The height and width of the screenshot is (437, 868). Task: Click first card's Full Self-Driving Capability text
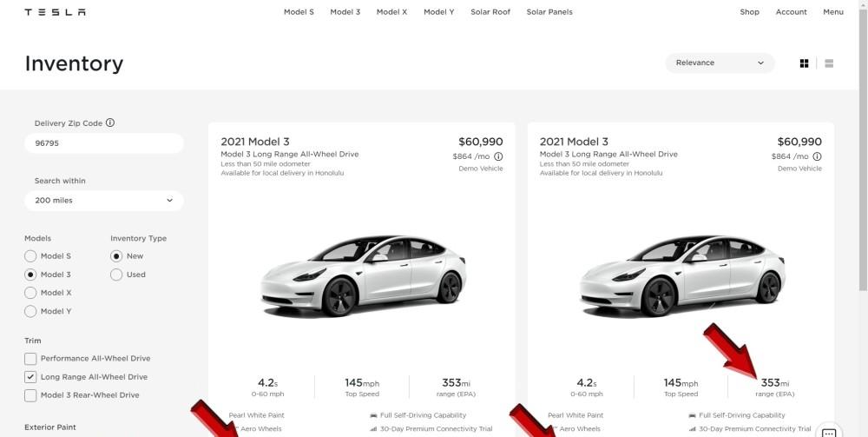coord(423,414)
